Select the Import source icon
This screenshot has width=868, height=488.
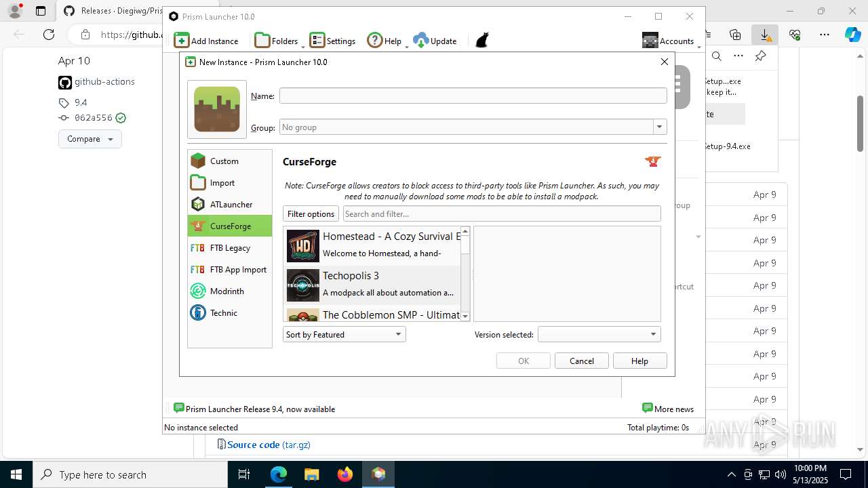tap(198, 182)
